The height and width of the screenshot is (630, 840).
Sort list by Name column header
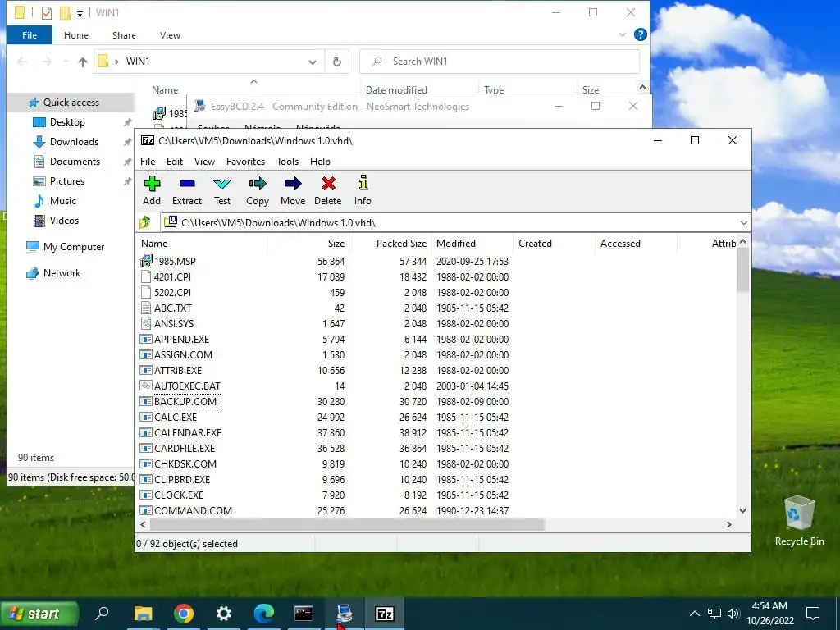202,243
